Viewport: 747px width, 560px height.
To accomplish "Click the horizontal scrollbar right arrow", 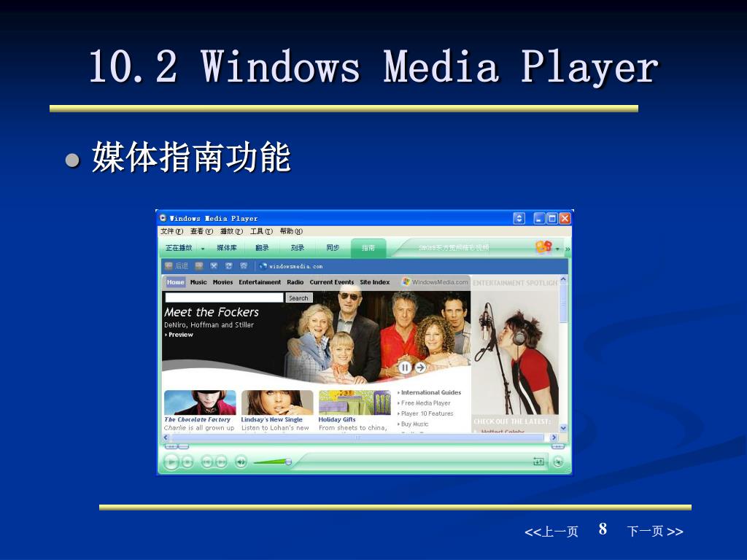I will click(553, 437).
